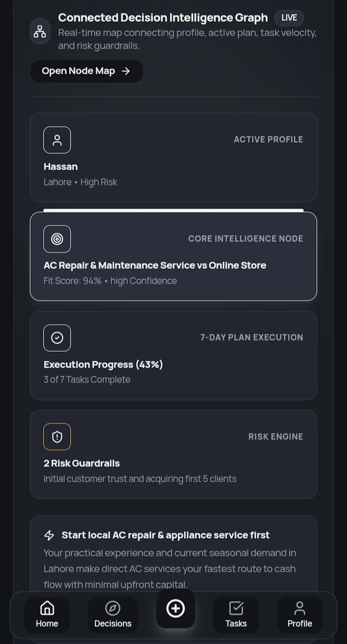Click the target icon in Core Intelligence Node
This screenshot has height=644, width=347.
coord(57,239)
